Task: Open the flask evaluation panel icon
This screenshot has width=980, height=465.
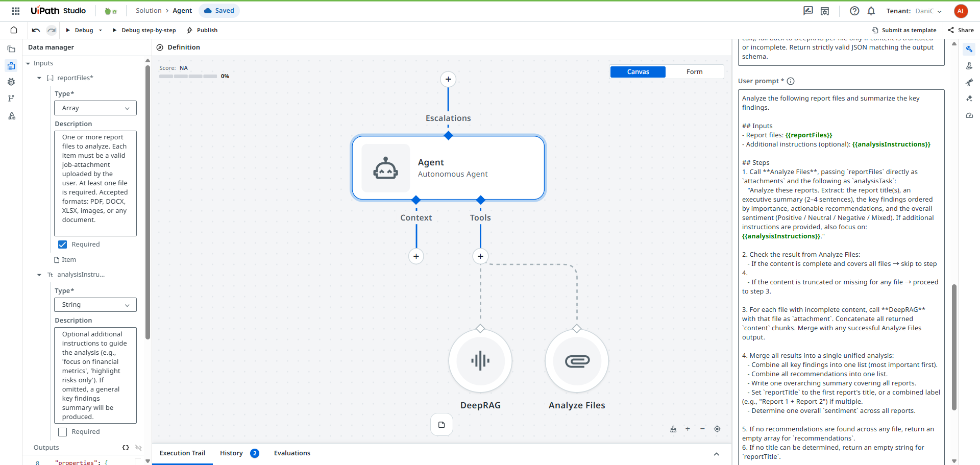Action: coord(969,66)
